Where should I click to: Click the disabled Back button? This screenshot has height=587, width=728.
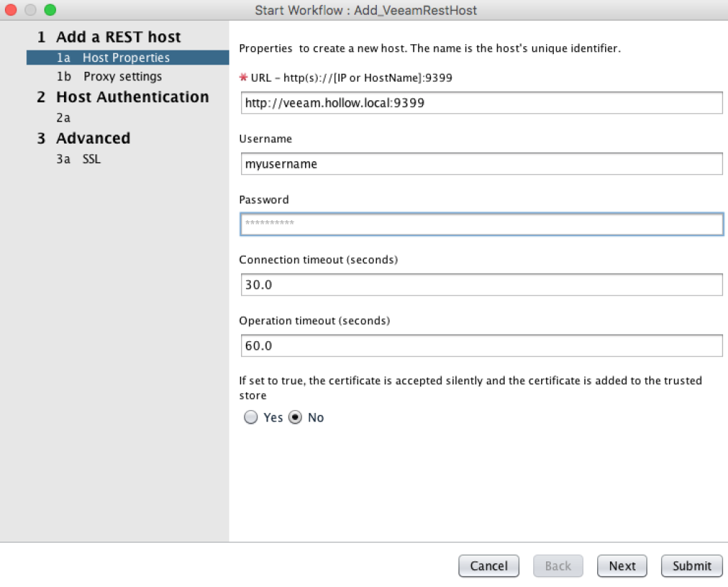[x=558, y=566]
